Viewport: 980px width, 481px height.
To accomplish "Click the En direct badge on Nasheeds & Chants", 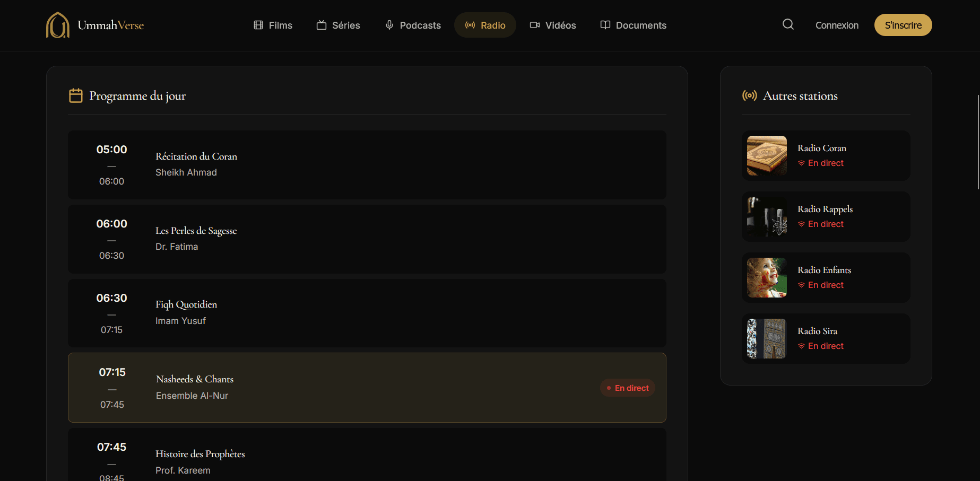I will 628,388.
